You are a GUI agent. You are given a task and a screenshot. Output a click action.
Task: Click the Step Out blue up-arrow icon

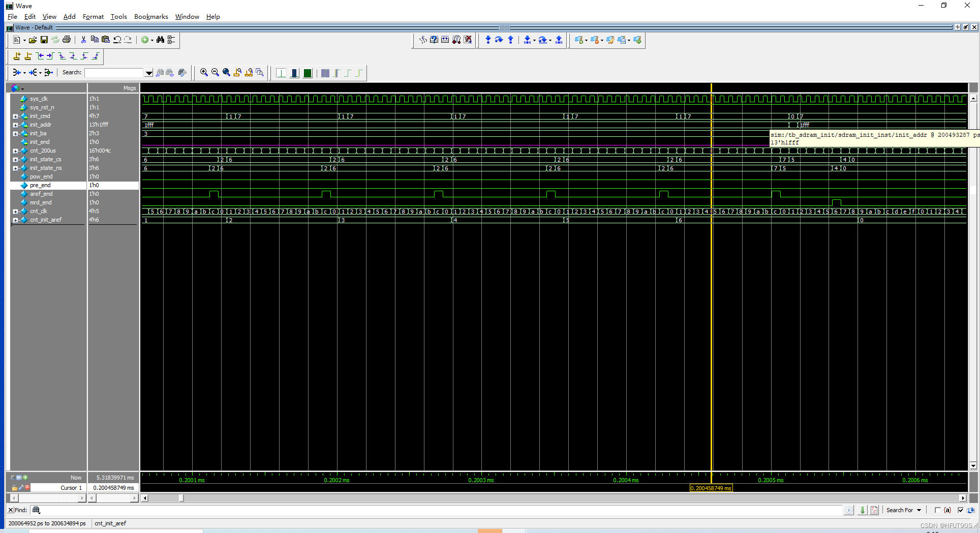(x=510, y=40)
